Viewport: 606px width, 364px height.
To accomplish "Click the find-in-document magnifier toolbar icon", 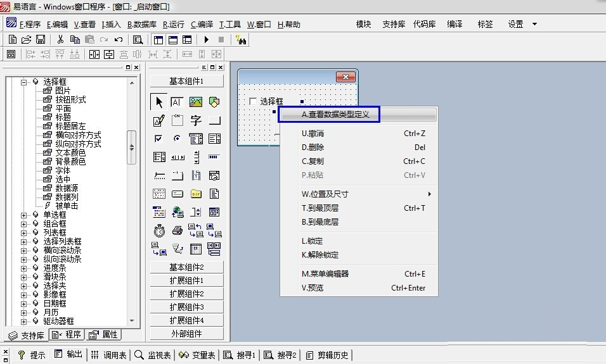I will click(138, 39).
